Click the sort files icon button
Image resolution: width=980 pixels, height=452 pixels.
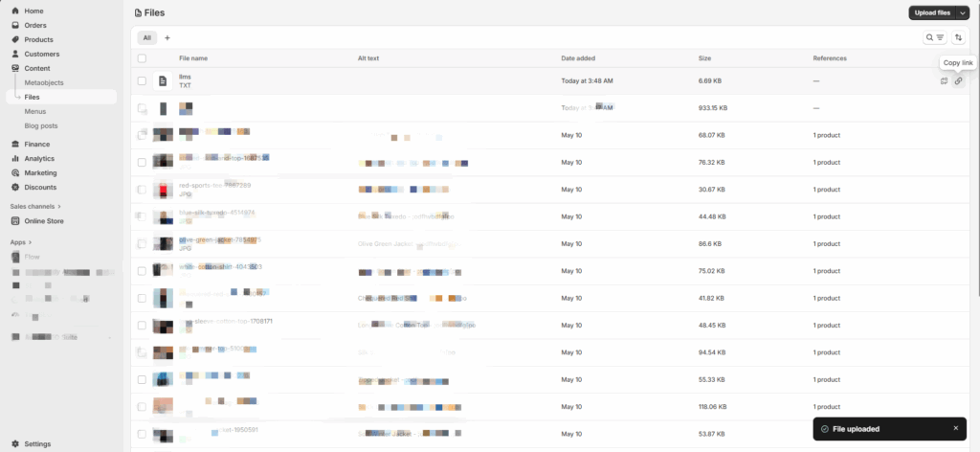click(x=958, y=37)
